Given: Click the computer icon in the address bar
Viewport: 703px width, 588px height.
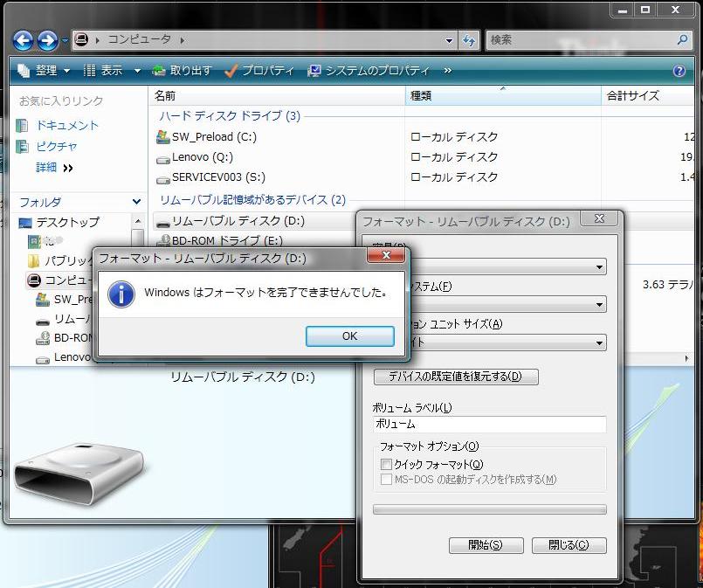Looking at the screenshot, I should 81,39.
